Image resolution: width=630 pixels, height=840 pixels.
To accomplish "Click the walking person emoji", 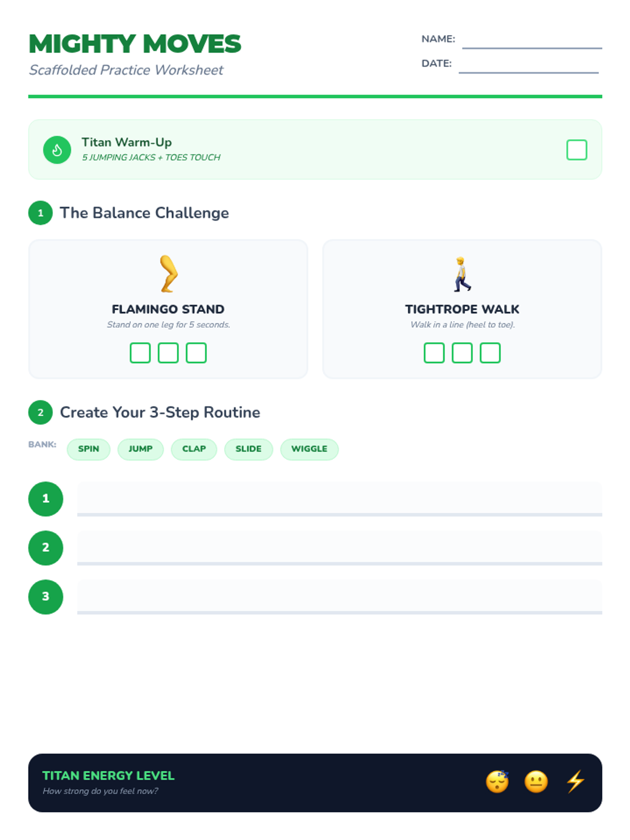I will click(462, 274).
